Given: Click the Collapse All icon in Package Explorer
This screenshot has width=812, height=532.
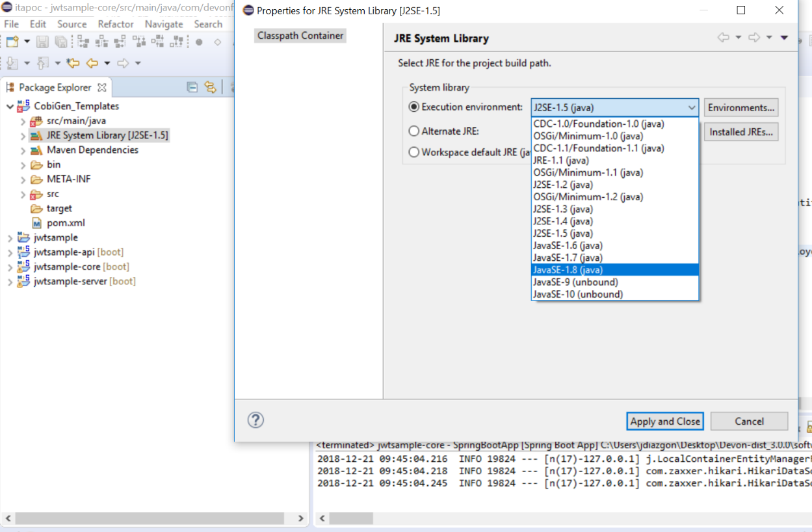Looking at the screenshot, I should click(x=192, y=87).
